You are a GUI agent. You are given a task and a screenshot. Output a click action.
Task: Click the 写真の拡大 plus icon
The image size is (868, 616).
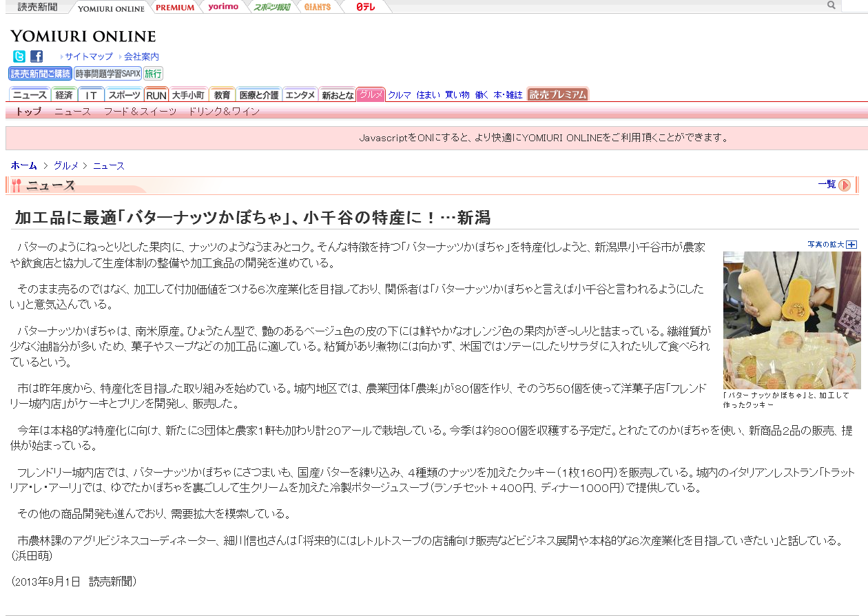[851, 245]
